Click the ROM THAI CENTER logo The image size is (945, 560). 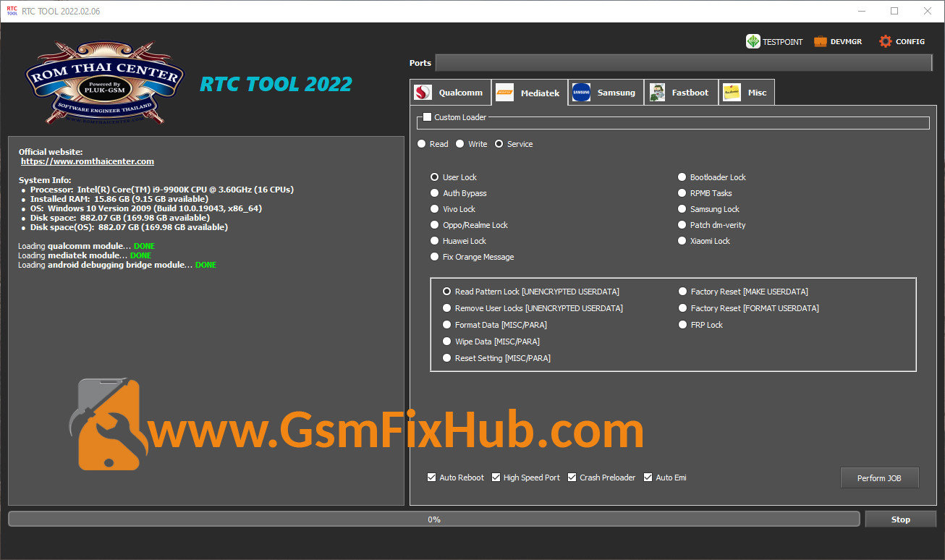click(x=103, y=84)
